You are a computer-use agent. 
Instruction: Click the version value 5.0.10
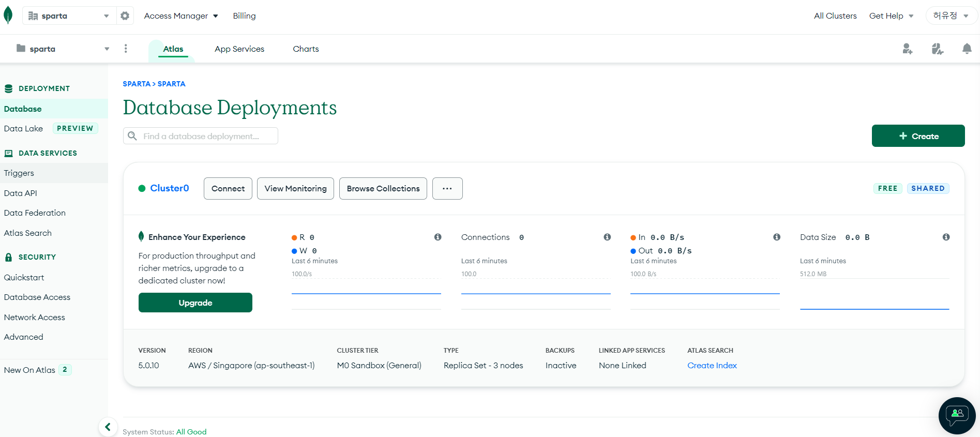click(149, 365)
